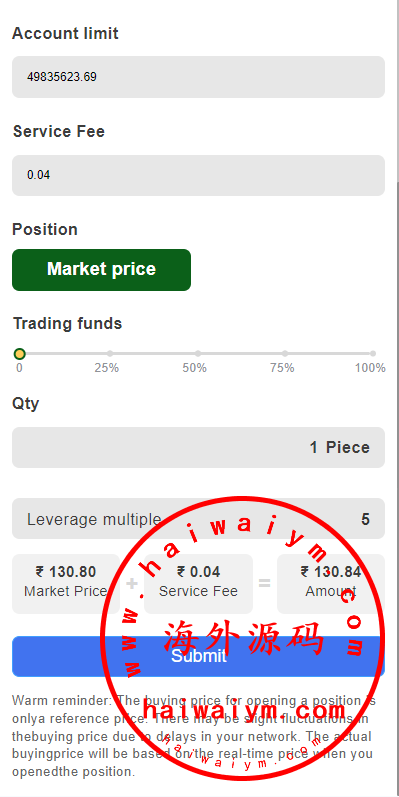399x797 pixels.
Task: Set Trading funds slider to 75%
Action: click(x=285, y=354)
